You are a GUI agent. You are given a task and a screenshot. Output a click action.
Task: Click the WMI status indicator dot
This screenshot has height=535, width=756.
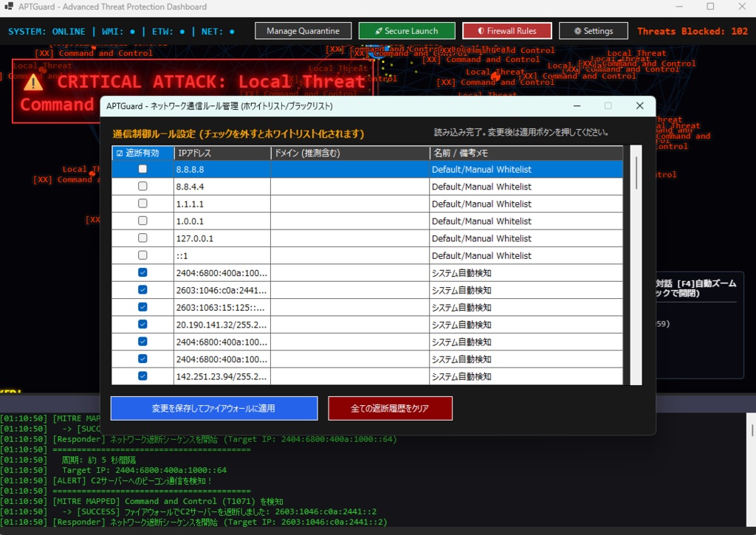(133, 32)
